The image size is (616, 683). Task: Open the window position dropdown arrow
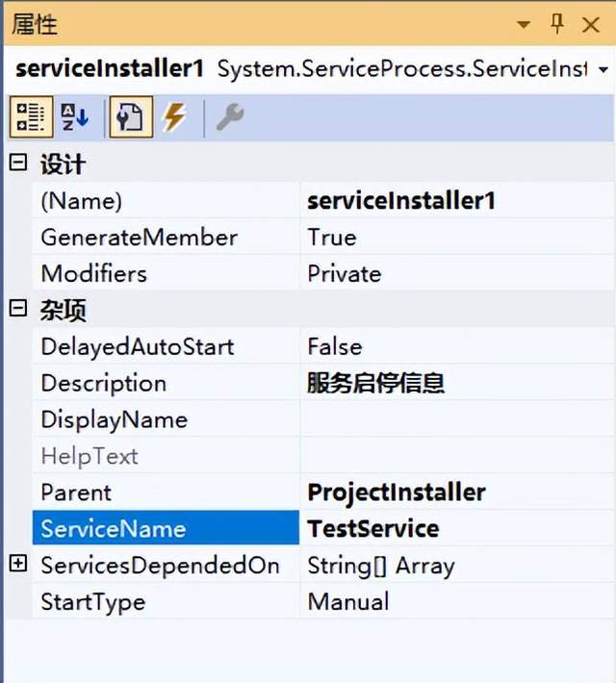(x=523, y=24)
